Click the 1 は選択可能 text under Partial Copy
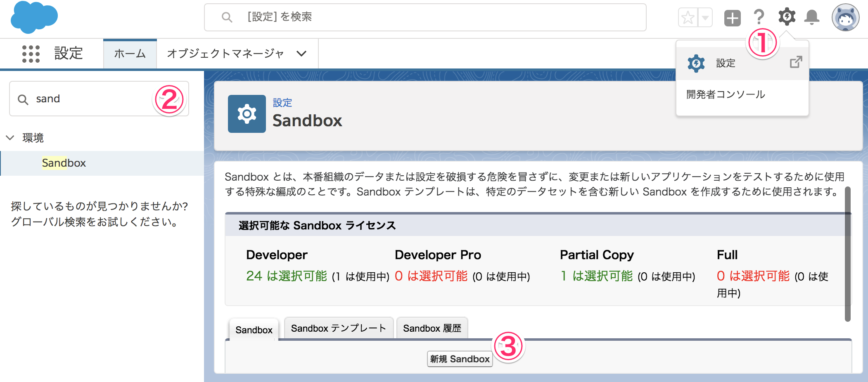The height and width of the screenshot is (382, 868). click(596, 276)
